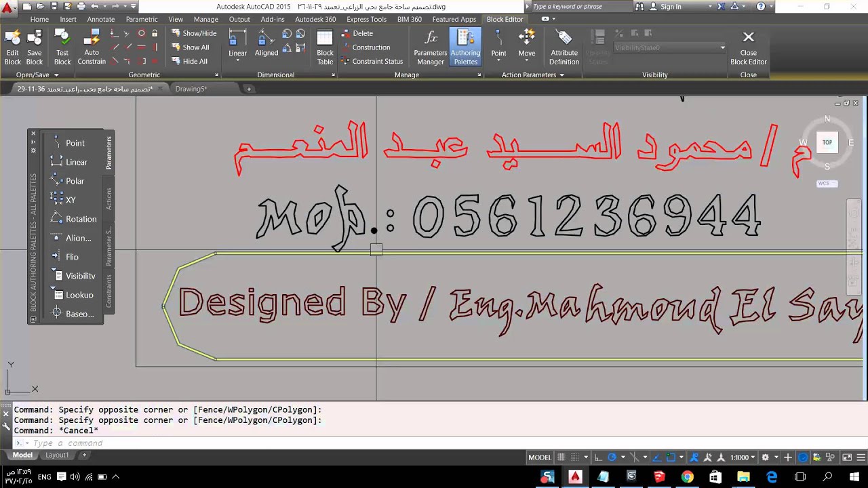Image resolution: width=868 pixels, height=488 pixels.
Task: Toggle the Authoring Palettes button
Action: [465, 47]
